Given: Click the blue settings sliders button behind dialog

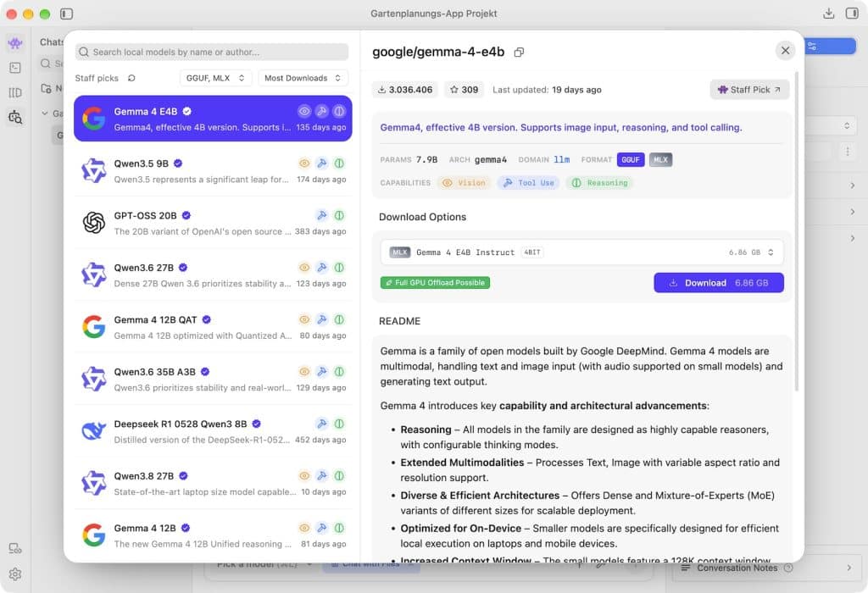Looking at the screenshot, I should pyautogui.click(x=830, y=47).
